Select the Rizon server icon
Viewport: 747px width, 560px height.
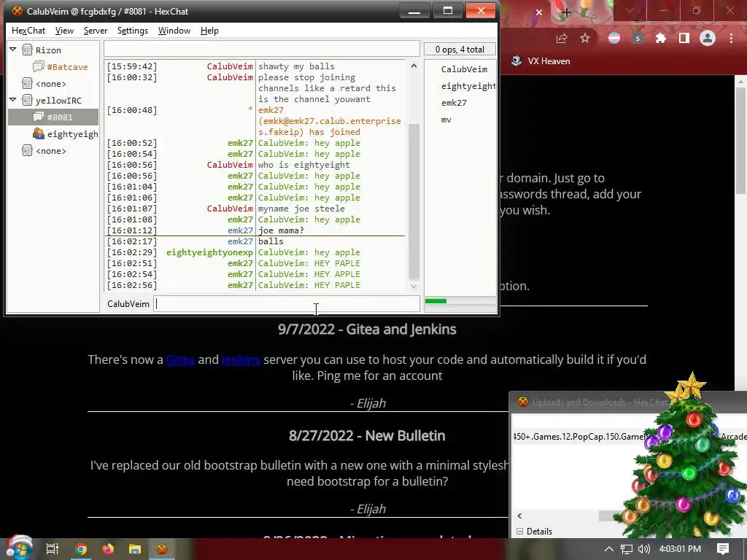tap(28, 50)
